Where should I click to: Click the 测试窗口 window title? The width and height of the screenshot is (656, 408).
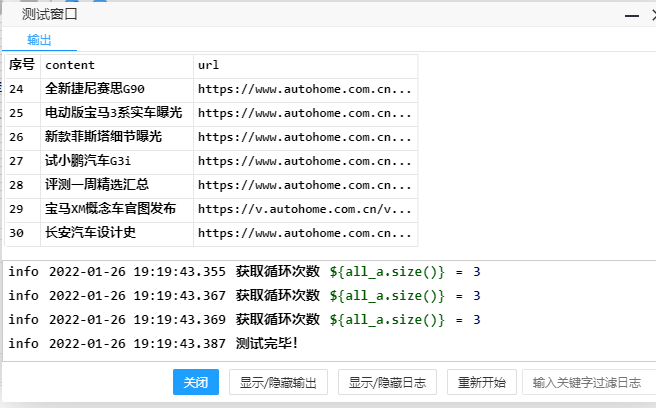click(49, 15)
